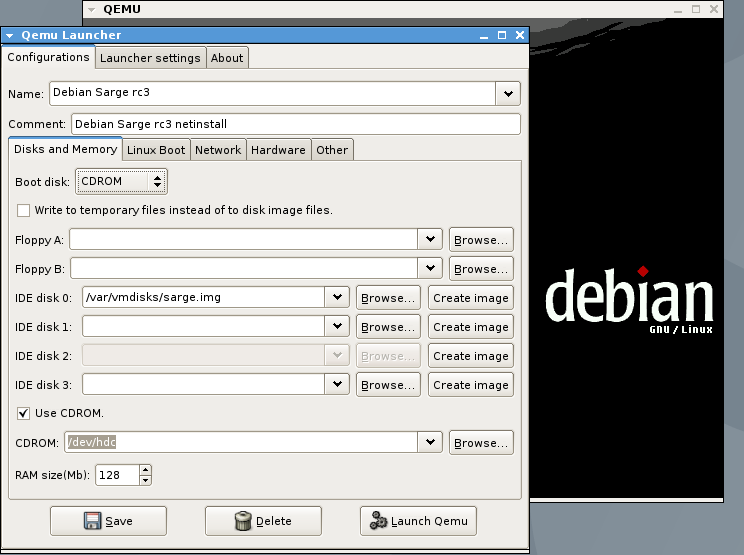744x555 pixels.
Task: Uncheck the Use CDROM checkbox
Action: pos(23,413)
